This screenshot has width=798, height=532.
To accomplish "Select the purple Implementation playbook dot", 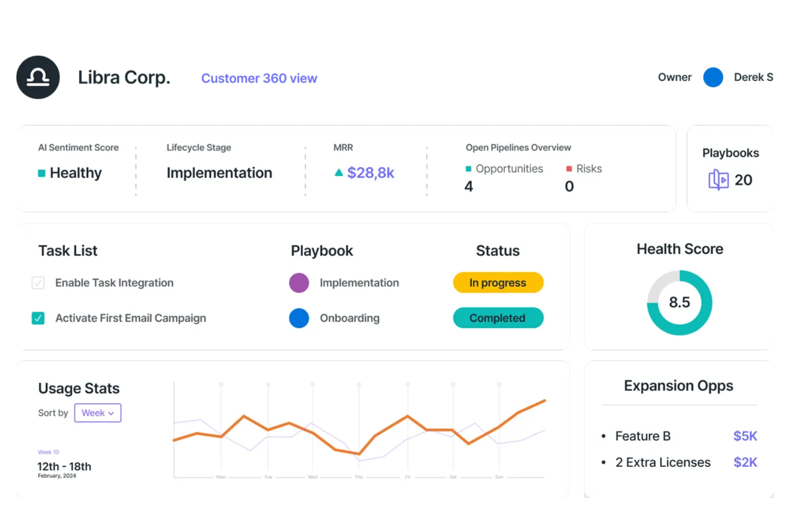I will (299, 282).
